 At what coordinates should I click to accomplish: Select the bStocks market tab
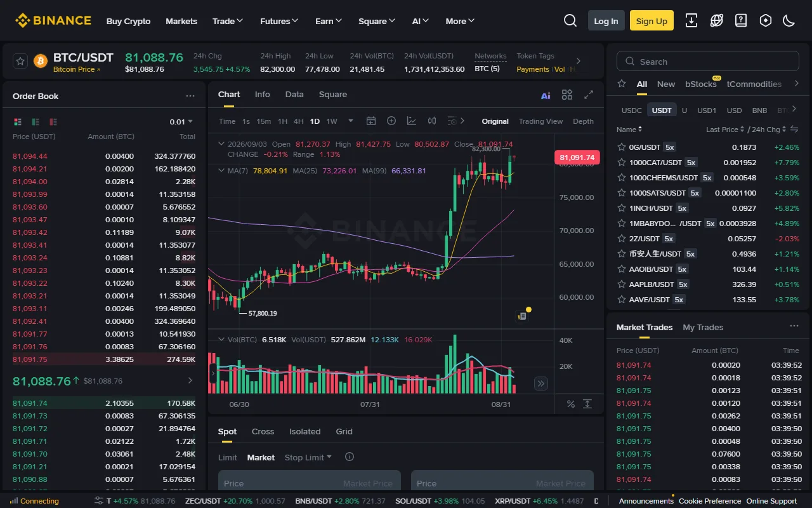[x=701, y=84]
